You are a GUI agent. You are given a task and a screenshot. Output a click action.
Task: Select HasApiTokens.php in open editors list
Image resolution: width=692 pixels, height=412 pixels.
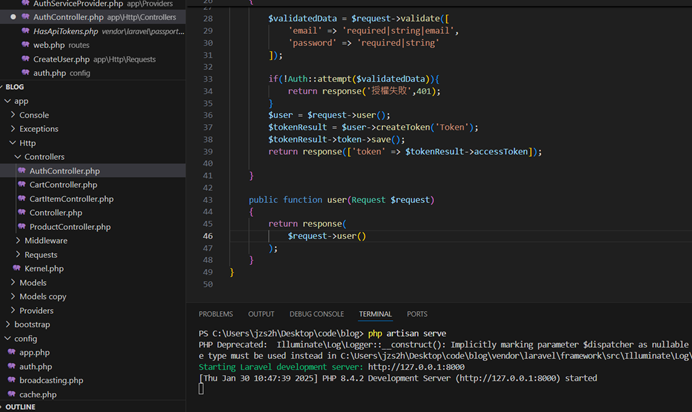tap(65, 31)
